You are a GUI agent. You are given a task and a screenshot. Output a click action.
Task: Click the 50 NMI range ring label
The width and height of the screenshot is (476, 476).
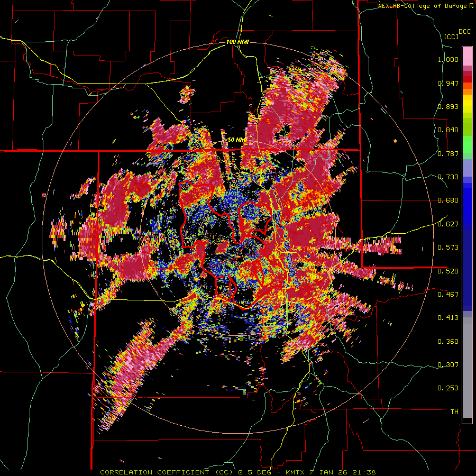coord(237,140)
